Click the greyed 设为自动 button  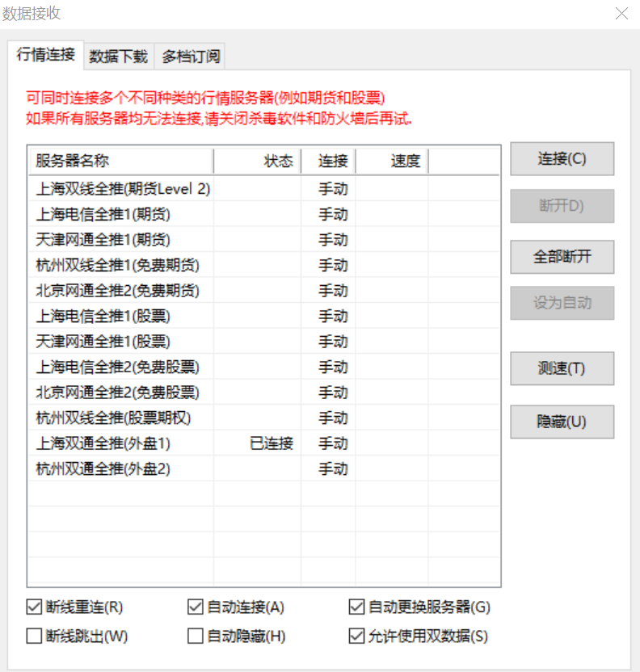[562, 303]
